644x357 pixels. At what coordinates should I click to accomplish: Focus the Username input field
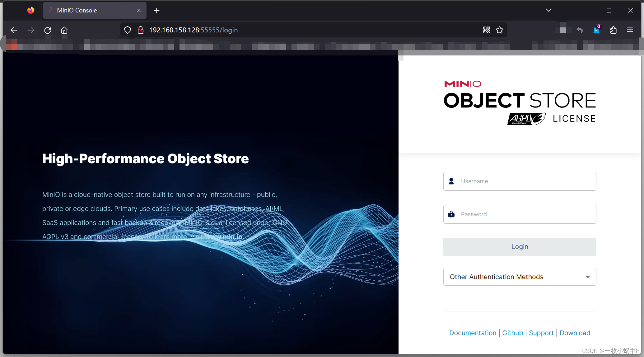click(x=520, y=181)
